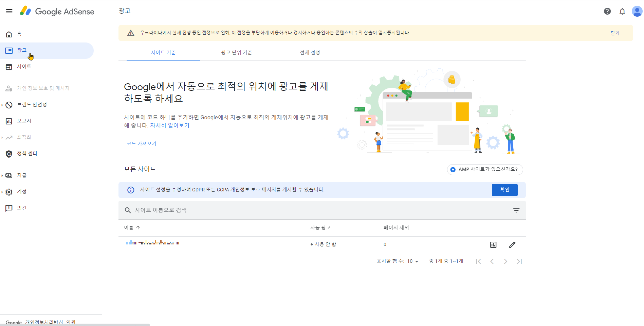The width and height of the screenshot is (644, 326).
Task: Click the 자동 광고 column header
Action: pos(320,227)
